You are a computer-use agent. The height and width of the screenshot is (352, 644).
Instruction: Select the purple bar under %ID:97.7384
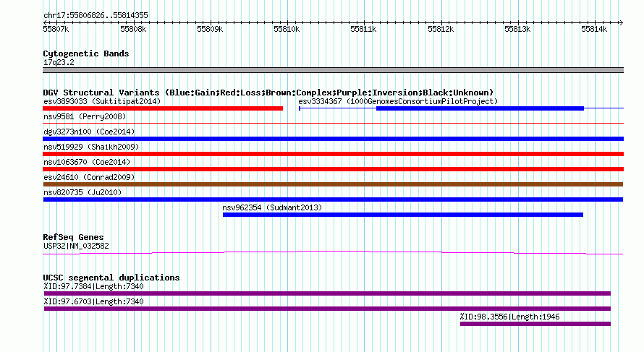[x=327, y=293]
